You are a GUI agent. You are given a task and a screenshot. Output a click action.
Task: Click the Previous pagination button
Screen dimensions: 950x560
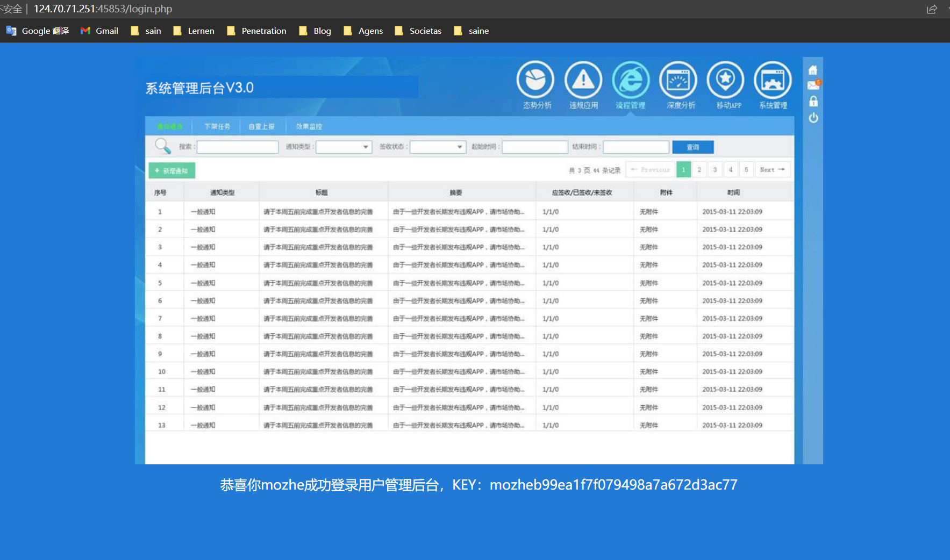point(650,170)
